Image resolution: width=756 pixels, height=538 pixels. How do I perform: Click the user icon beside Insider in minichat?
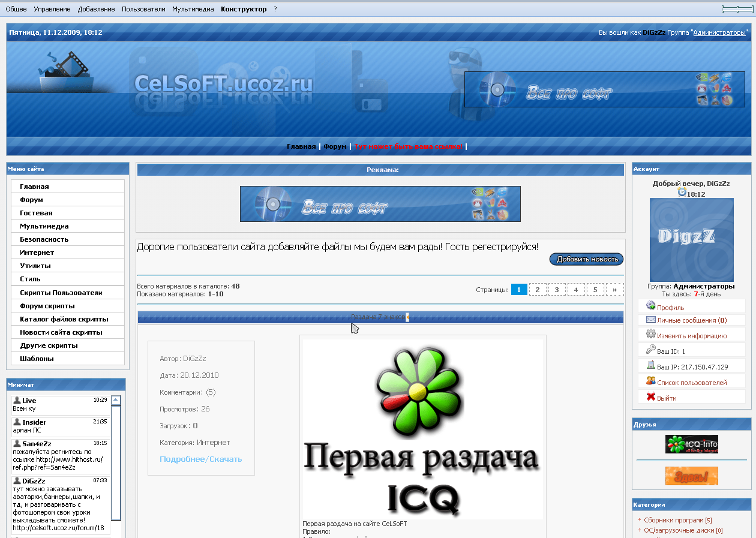coord(17,422)
